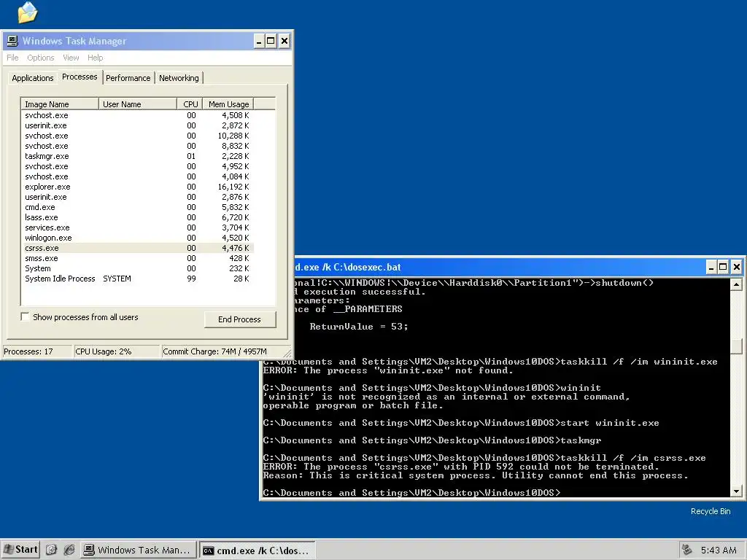Click the Task Manager resize grip corner
Screen dimensions: 747x560
287,353
